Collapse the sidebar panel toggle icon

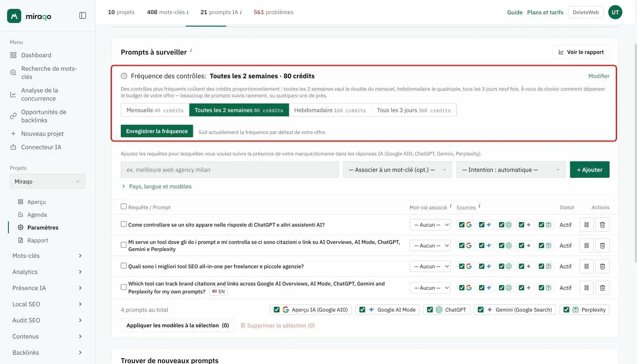(83, 15)
